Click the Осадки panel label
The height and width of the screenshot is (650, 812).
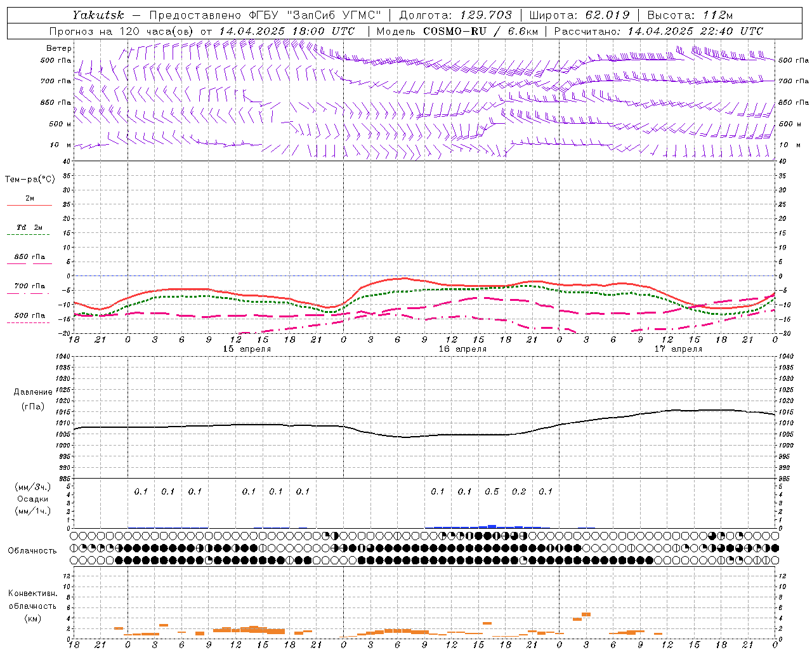pyautogui.click(x=33, y=499)
